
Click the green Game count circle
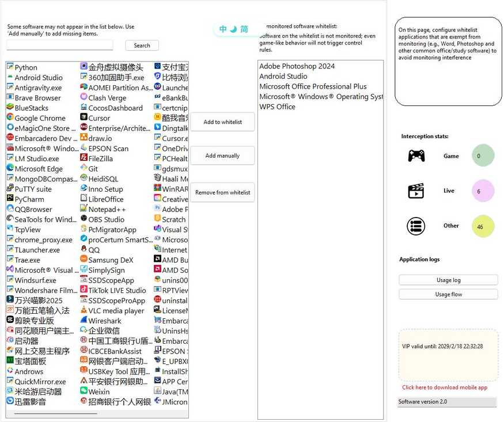click(x=483, y=156)
